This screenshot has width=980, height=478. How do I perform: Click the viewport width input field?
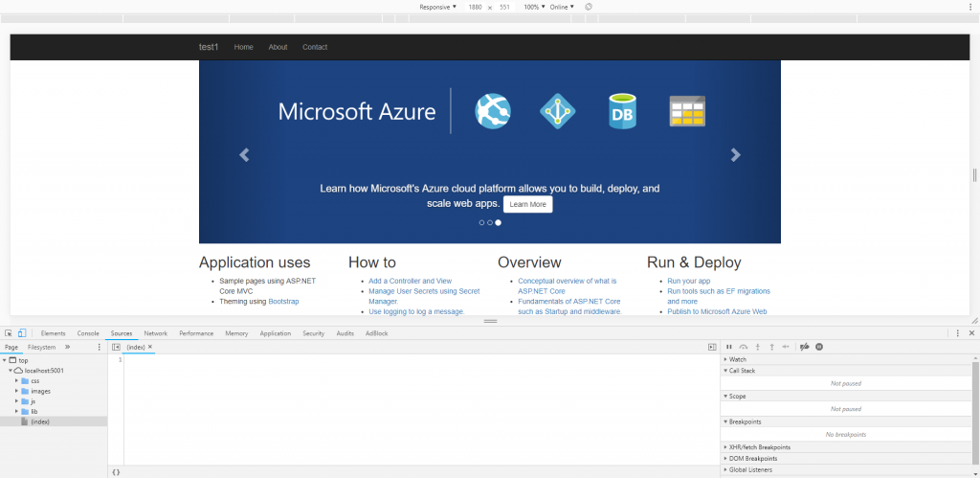tap(475, 7)
